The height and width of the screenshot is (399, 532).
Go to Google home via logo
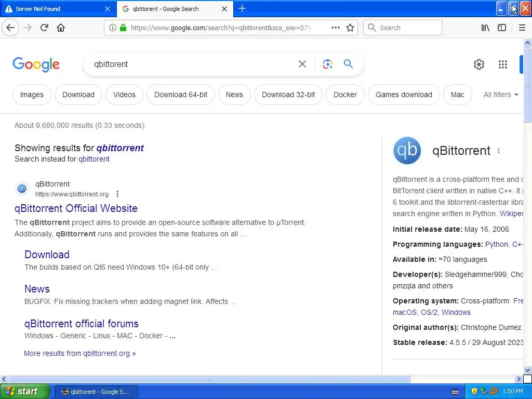[x=36, y=64]
